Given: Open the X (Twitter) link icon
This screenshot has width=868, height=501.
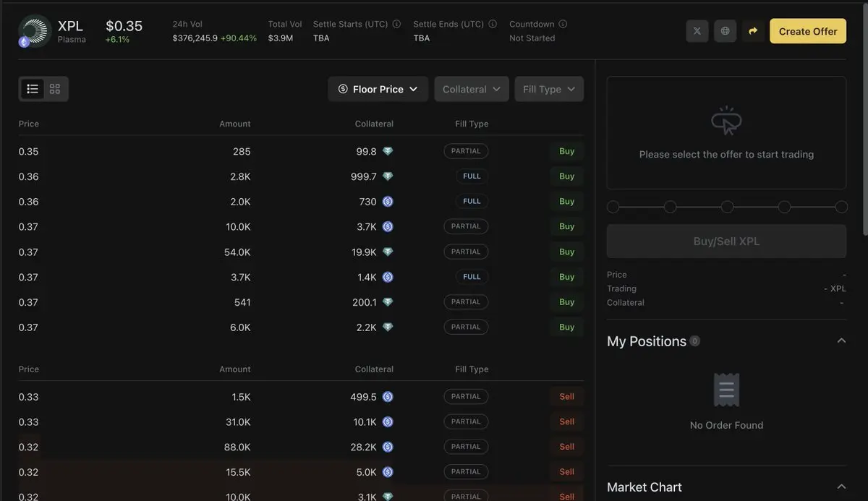Looking at the screenshot, I should pyautogui.click(x=697, y=31).
